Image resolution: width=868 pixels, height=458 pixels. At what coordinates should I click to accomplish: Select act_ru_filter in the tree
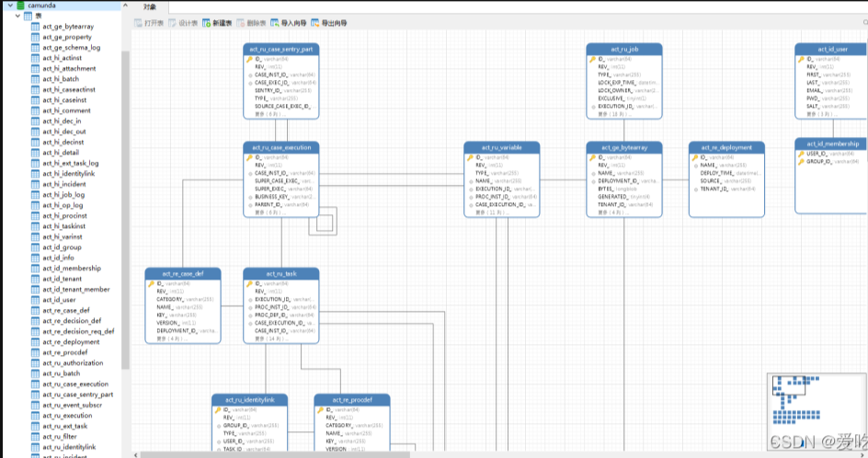pyautogui.click(x=60, y=437)
